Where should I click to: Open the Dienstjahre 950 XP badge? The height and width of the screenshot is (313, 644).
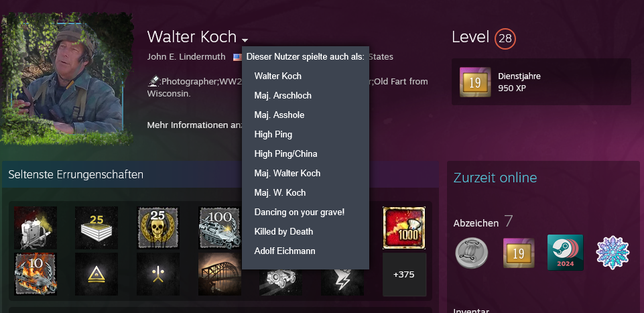[541, 82]
